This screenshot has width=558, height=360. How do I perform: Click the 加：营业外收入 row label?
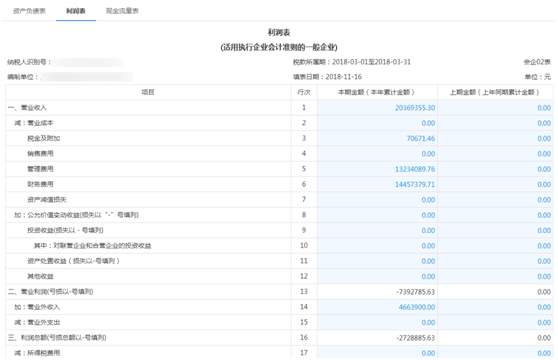37,307
